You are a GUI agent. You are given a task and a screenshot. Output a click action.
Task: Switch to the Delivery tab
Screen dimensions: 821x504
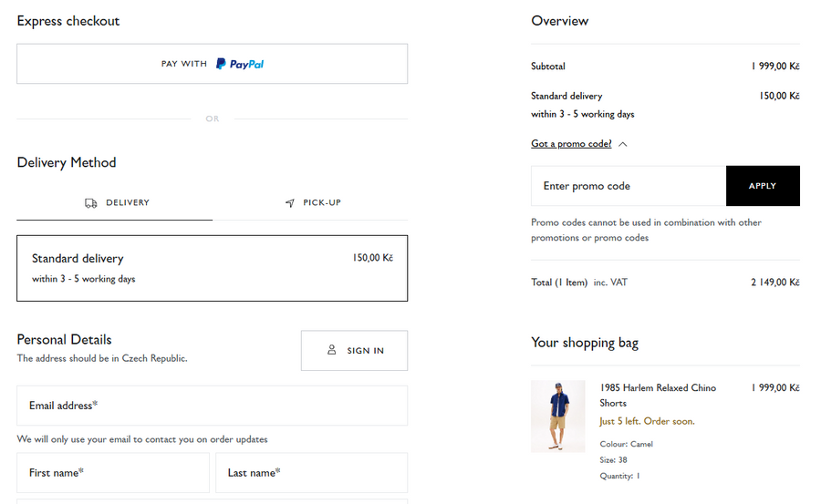coord(115,203)
